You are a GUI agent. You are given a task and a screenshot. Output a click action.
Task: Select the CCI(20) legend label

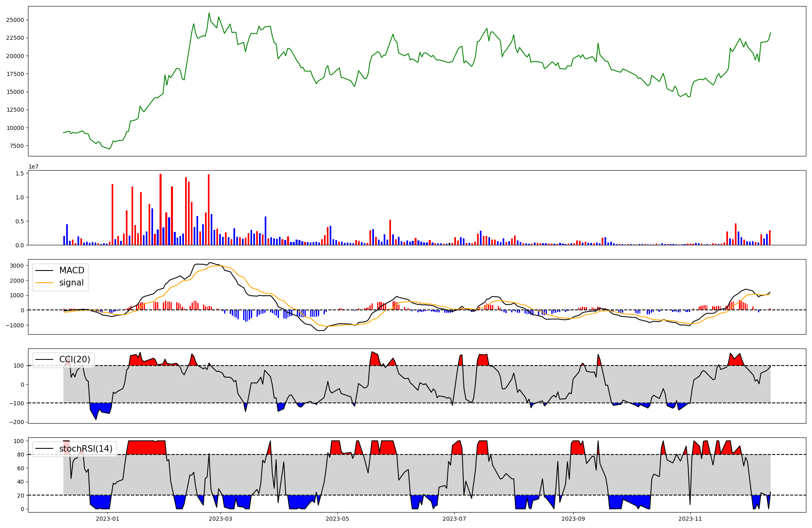(75, 359)
